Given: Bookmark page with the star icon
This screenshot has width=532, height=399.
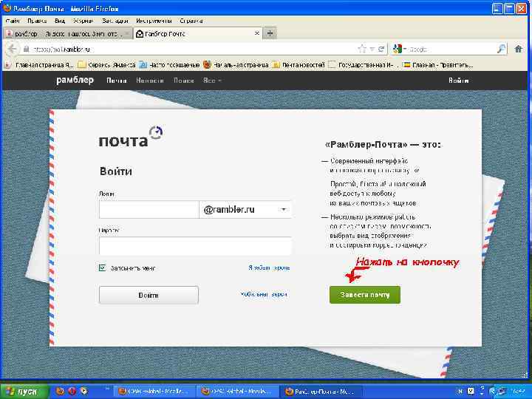Looking at the screenshot, I should point(362,50).
